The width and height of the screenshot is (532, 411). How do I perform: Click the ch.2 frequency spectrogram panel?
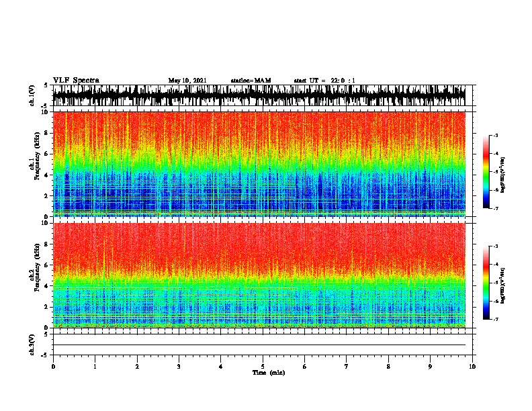pos(259,275)
